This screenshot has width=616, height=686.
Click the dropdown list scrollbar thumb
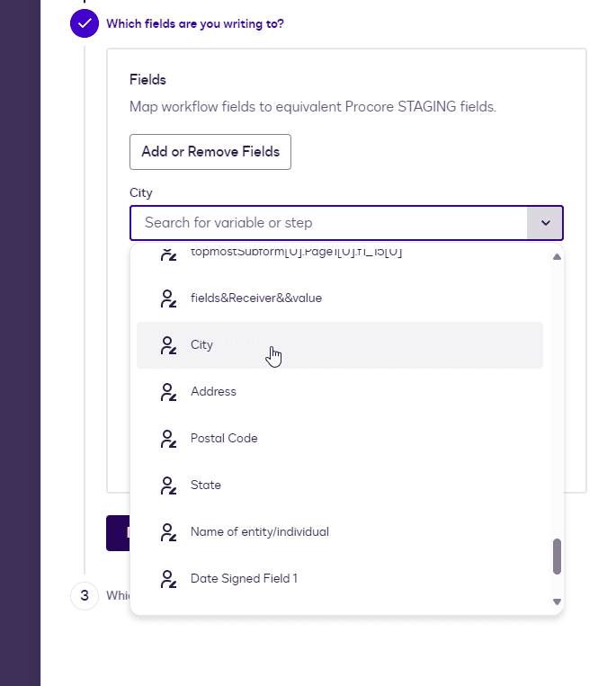(x=557, y=557)
